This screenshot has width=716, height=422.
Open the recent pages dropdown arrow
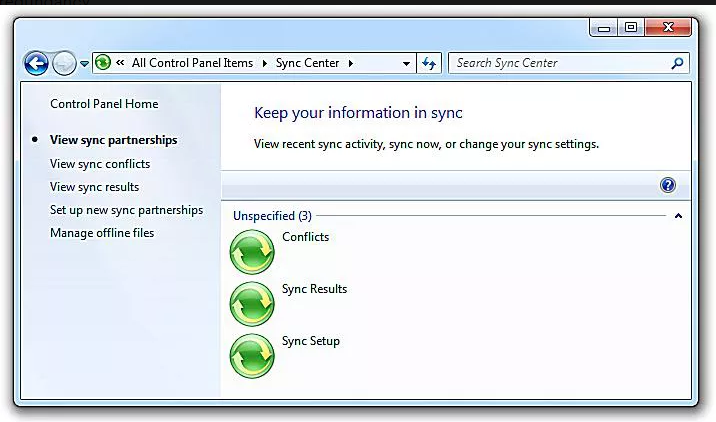point(84,64)
